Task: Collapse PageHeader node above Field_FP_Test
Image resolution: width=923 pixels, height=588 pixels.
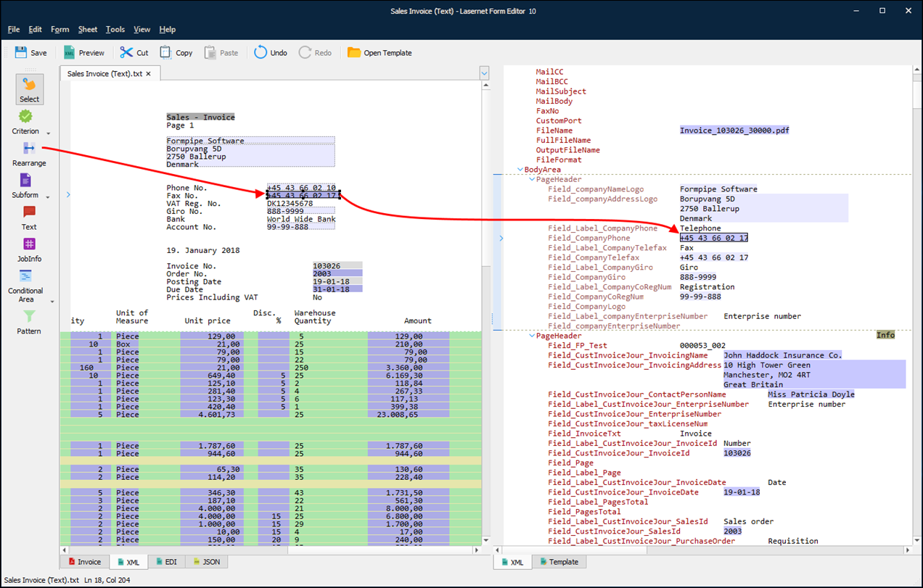Action: 532,336
